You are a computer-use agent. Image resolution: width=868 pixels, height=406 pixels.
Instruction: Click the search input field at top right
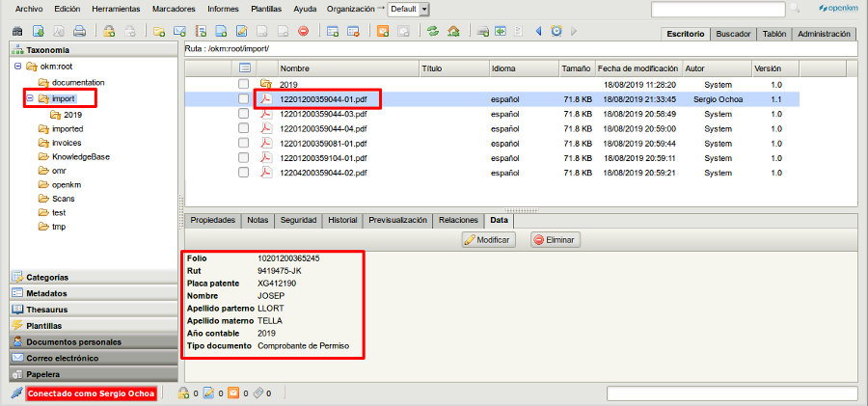tap(719, 9)
